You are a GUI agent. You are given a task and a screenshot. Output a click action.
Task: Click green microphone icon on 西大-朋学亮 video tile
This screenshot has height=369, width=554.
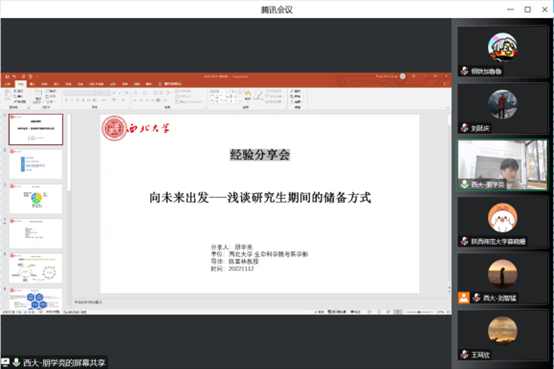point(464,184)
